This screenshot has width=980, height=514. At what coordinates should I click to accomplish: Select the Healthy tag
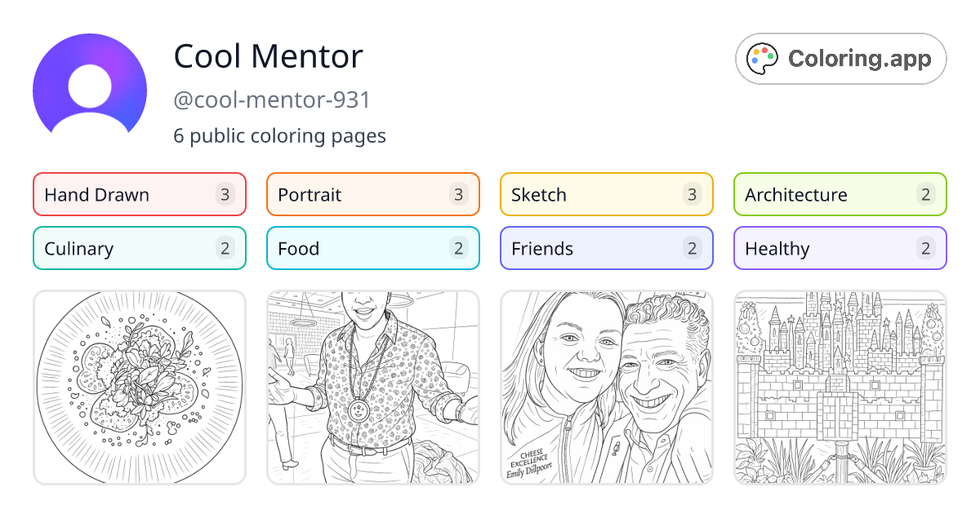pos(840,248)
